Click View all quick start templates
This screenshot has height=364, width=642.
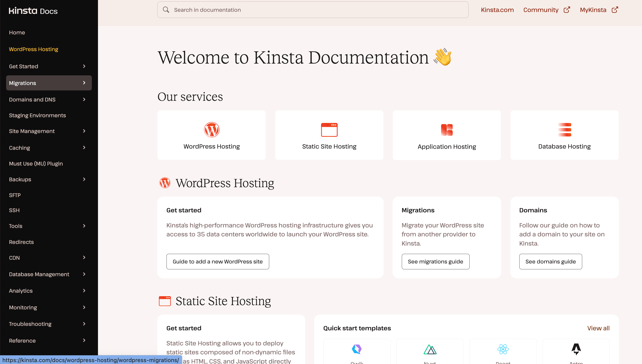(x=598, y=328)
